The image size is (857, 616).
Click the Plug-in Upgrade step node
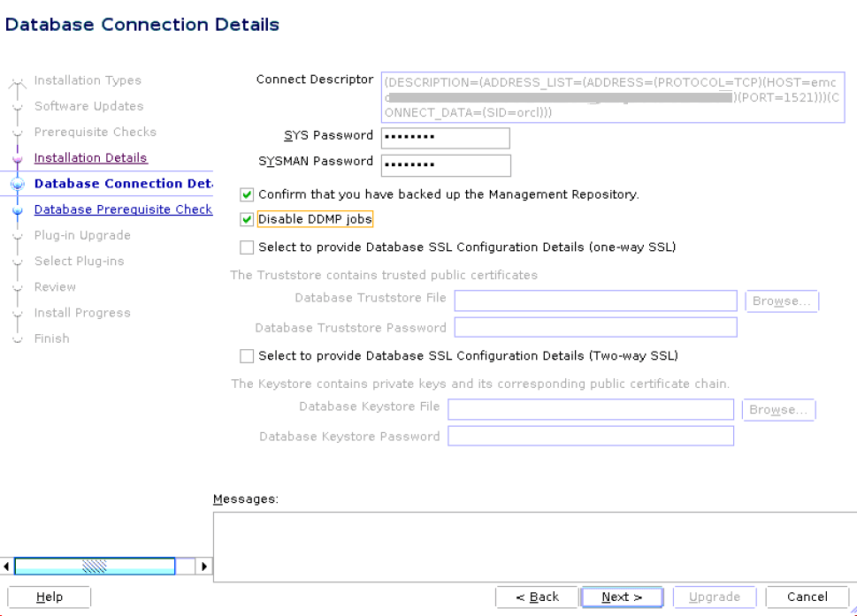click(x=18, y=235)
